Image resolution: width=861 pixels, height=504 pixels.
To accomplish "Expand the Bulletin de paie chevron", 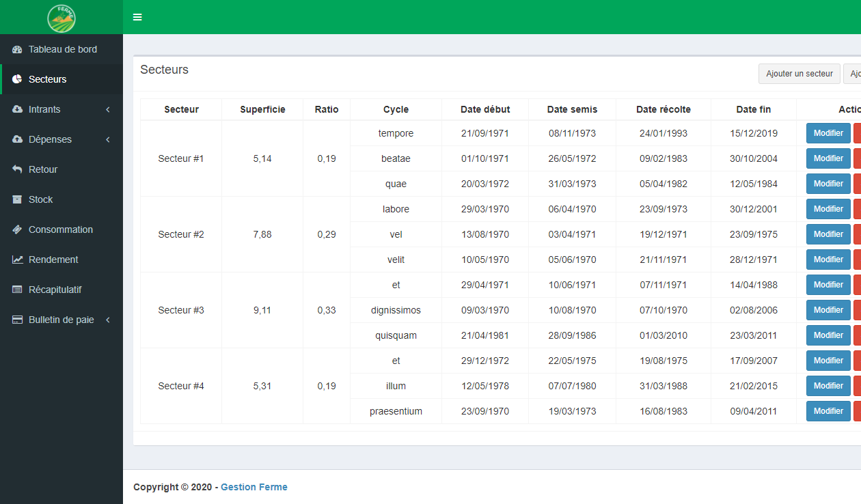I will [108, 320].
